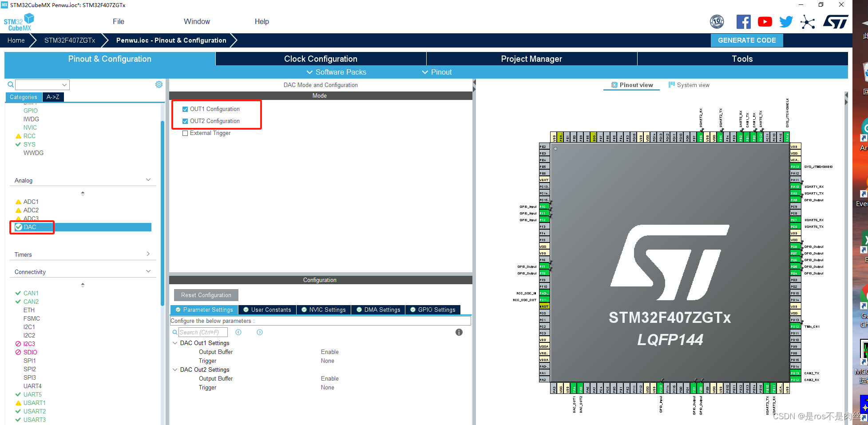Open the Twitter bird icon

point(786,22)
